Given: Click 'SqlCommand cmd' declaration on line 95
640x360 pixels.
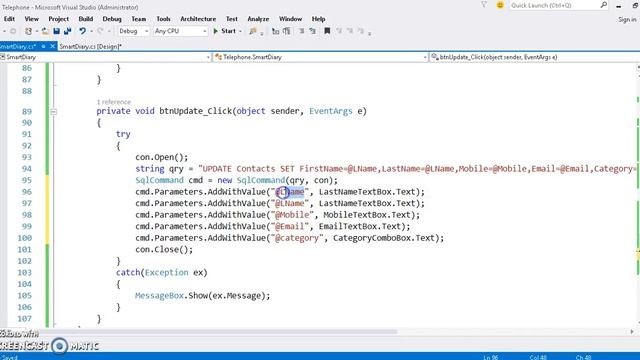Looking at the screenshot, I should [169, 180].
